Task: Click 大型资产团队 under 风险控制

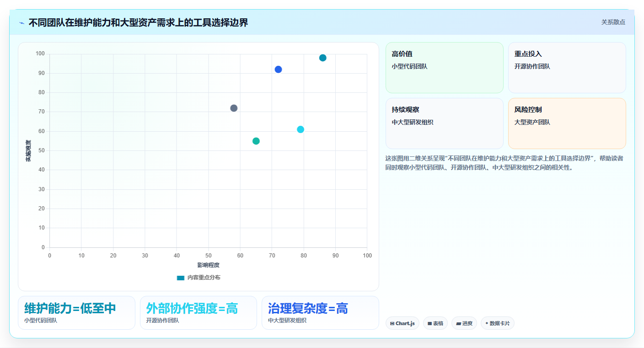Action: [x=532, y=122]
